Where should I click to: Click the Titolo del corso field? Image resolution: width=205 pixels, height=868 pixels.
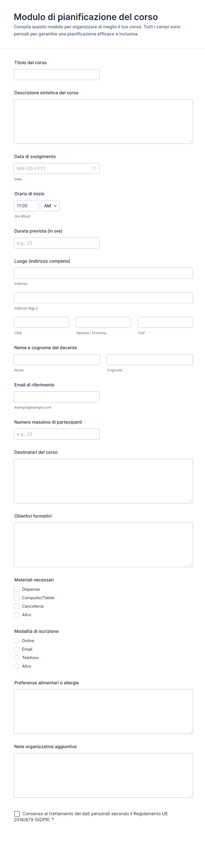57,75
